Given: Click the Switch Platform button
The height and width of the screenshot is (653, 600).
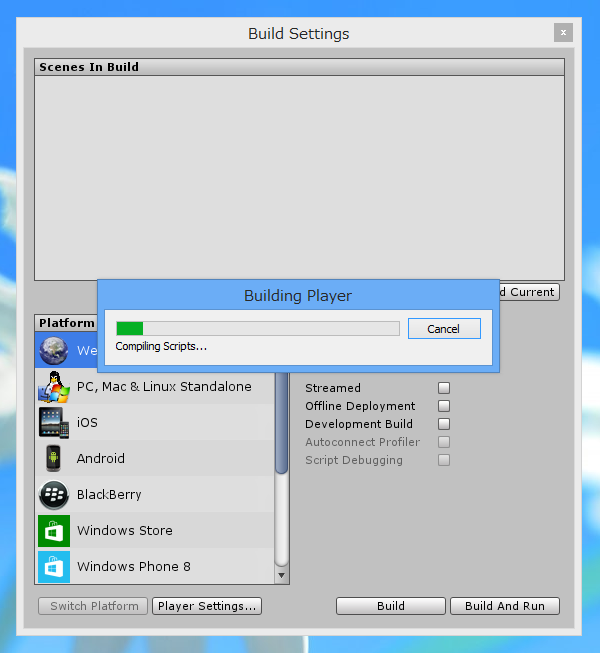Looking at the screenshot, I should pyautogui.click(x=93, y=606).
